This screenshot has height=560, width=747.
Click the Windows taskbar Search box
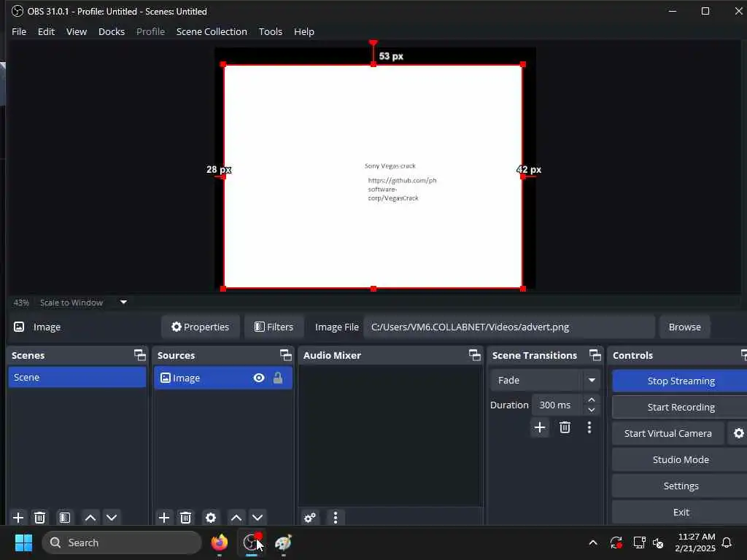click(x=122, y=542)
